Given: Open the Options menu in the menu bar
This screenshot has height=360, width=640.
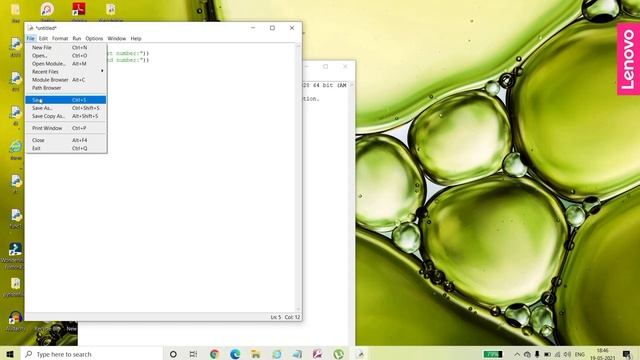Looking at the screenshot, I should click(x=94, y=38).
